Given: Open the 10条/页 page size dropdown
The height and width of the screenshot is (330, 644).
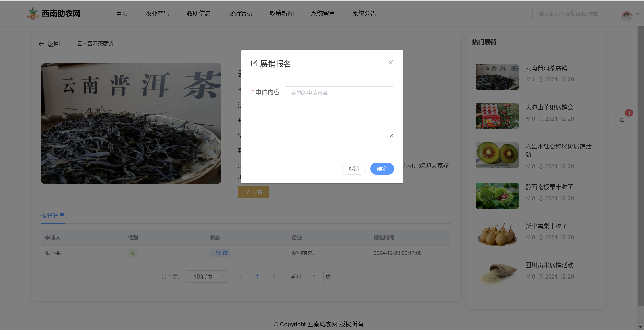Looking at the screenshot, I should click(x=206, y=276).
